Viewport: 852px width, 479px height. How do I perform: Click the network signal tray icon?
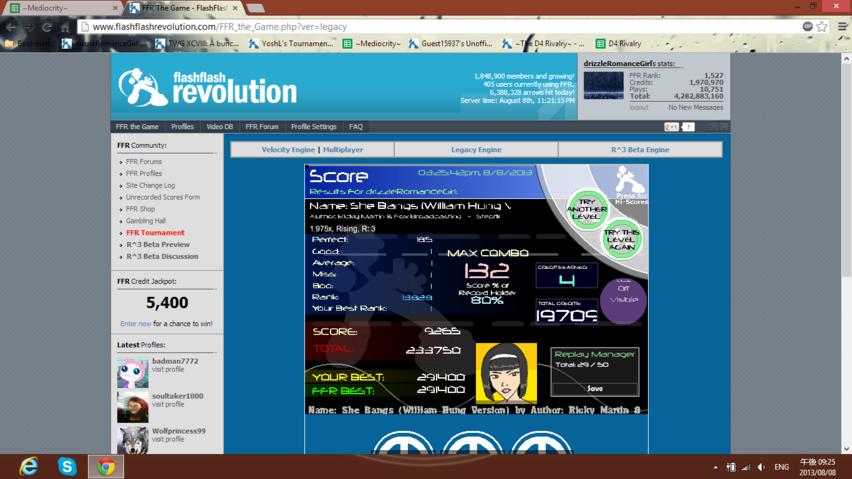click(x=746, y=467)
